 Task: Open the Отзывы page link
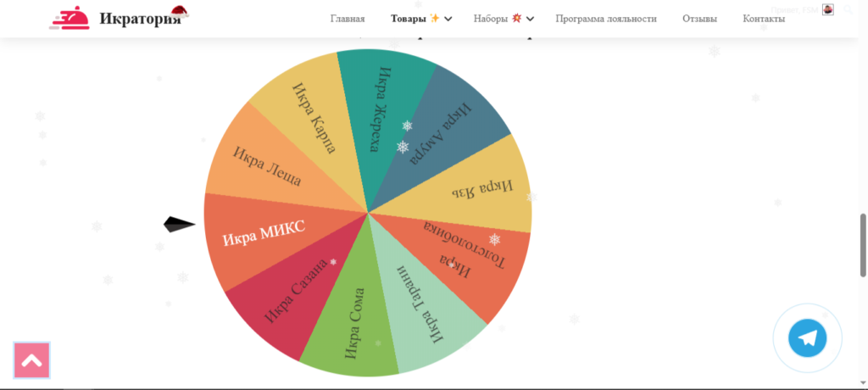[x=699, y=19]
